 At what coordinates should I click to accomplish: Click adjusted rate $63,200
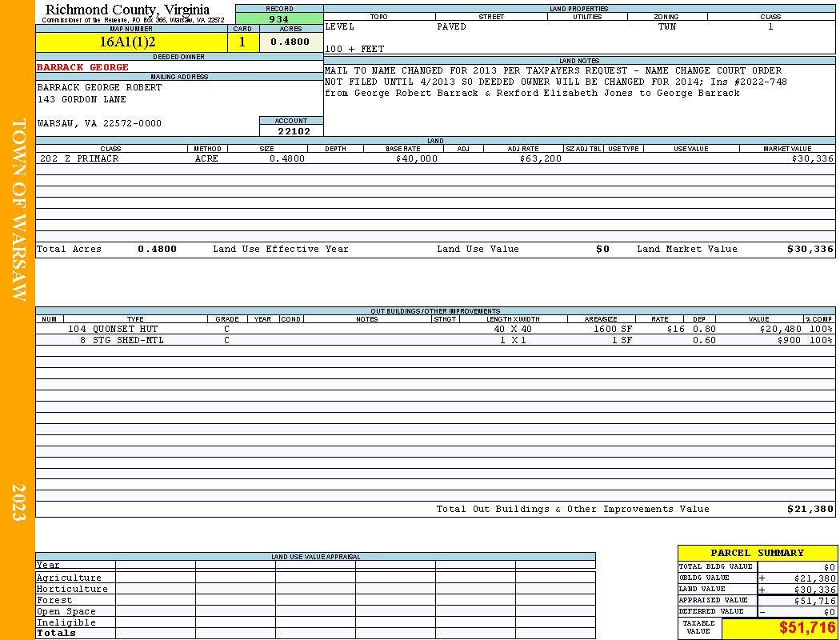click(x=541, y=158)
